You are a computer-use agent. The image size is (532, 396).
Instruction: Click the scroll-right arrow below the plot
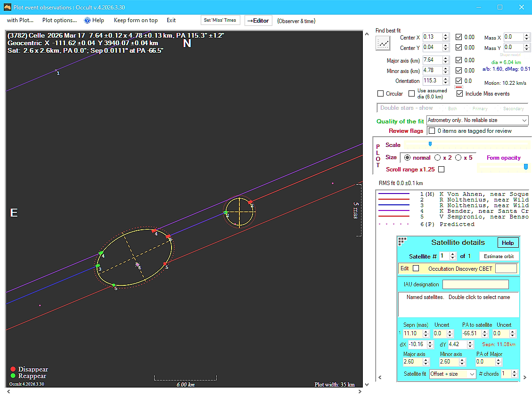click(360, 391)
